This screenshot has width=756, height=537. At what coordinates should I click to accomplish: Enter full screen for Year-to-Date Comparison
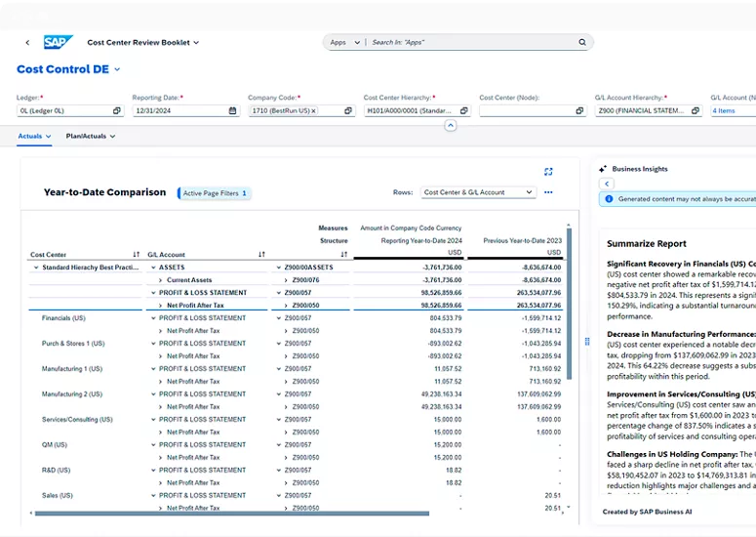(548, 172)
